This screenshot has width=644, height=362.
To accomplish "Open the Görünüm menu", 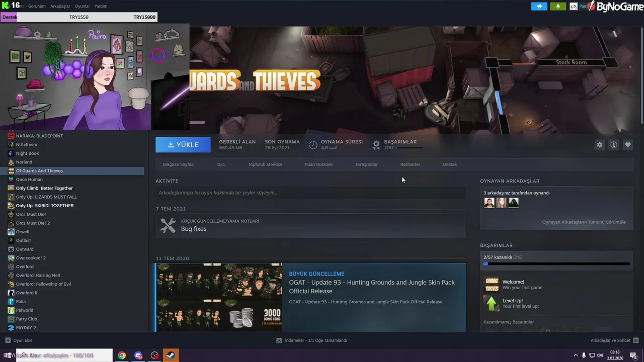I will tap(37, 7).
